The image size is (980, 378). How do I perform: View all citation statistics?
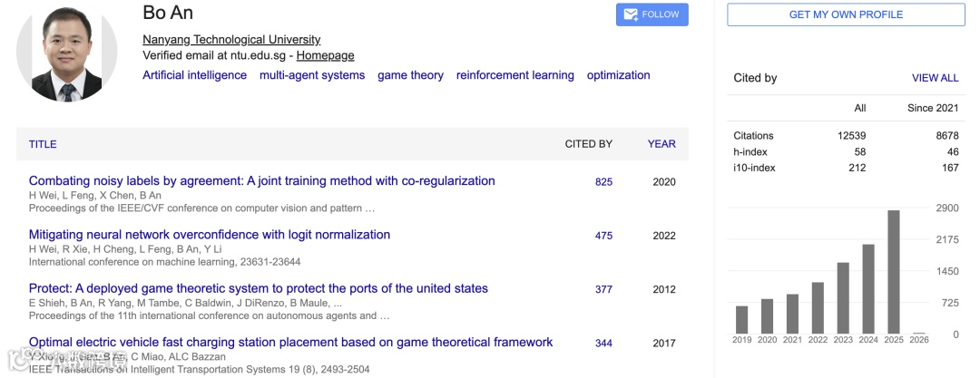point(935,79)
